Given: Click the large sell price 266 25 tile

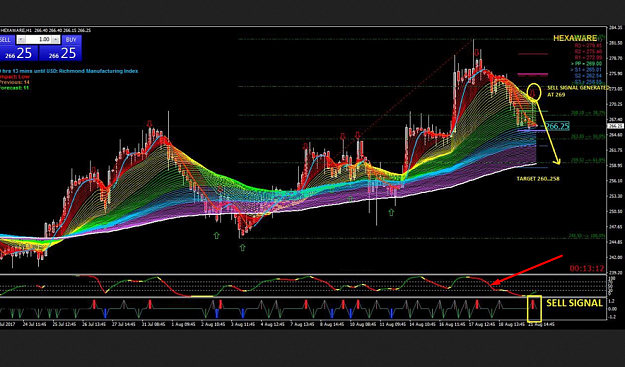Looking at the screenshot, I should pos(19,53).
